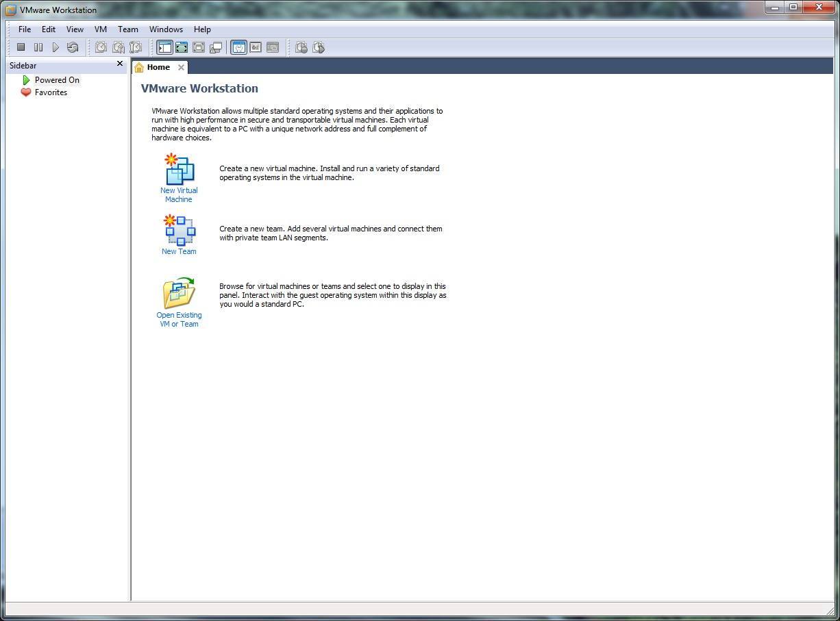Switch to the Home tab

pos(158,66)
